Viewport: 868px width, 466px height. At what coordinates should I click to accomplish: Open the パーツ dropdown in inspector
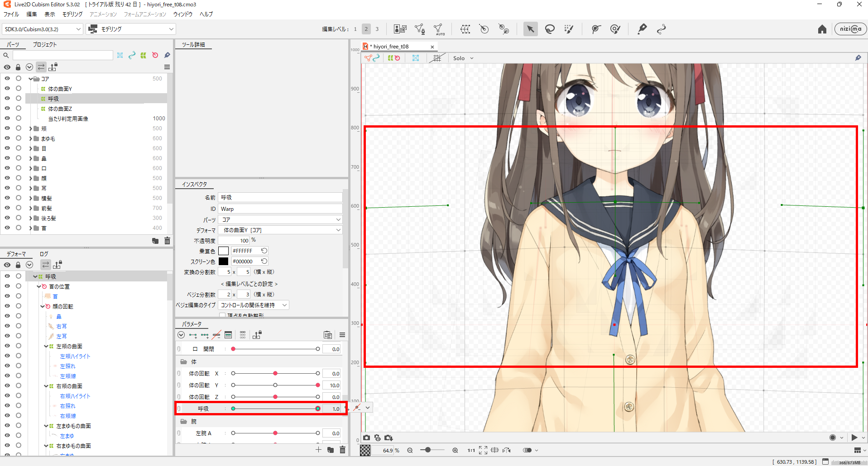click(281, 219)
